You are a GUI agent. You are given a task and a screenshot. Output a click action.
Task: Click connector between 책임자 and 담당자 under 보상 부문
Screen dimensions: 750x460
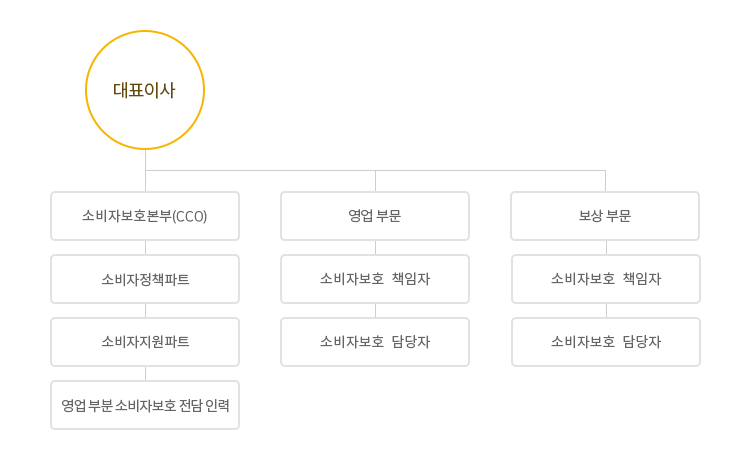click(607, 311)
